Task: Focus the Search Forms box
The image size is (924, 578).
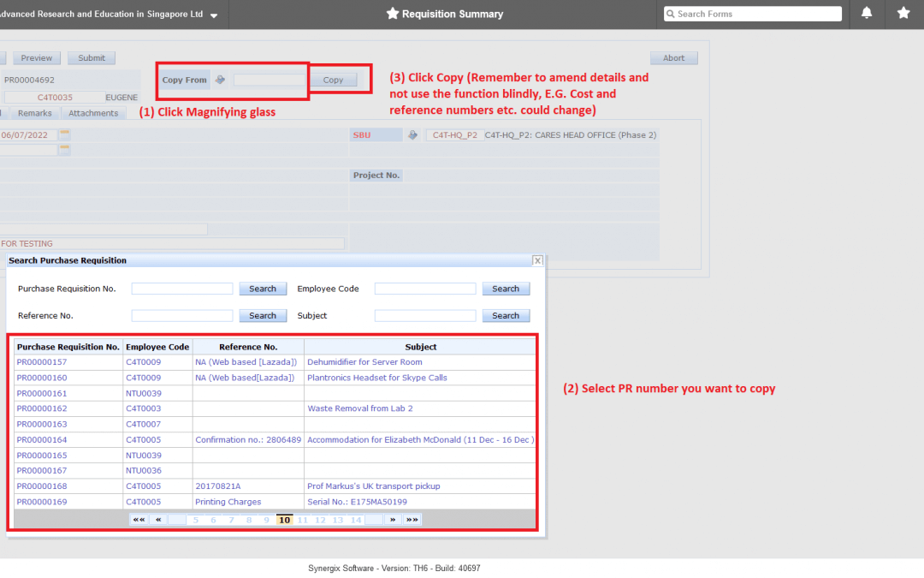Action: point(753,14)
